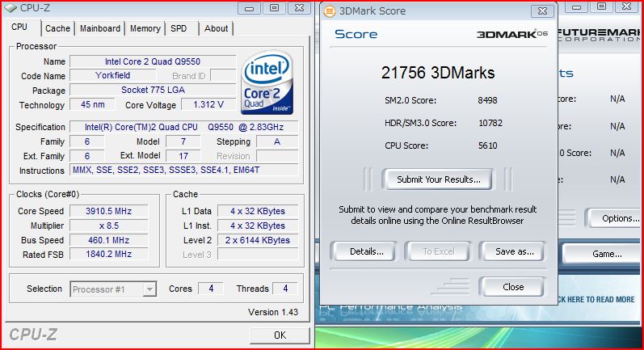Click the processor Name field Intel Core 2 Quad Q9550
The width and height of the screenshot is (644, 350).
click(x=153, y=61)
